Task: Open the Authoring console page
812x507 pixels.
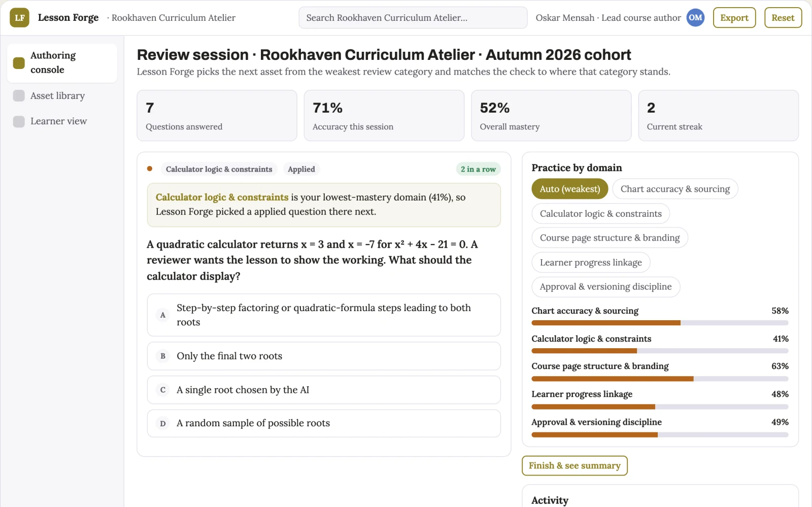Action: [x=62, y=63]
